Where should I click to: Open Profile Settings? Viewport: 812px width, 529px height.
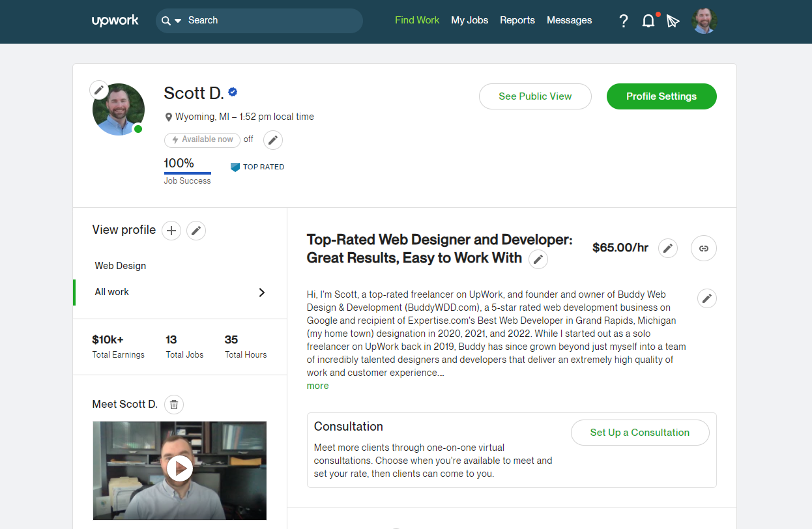[x=661, y=96]
